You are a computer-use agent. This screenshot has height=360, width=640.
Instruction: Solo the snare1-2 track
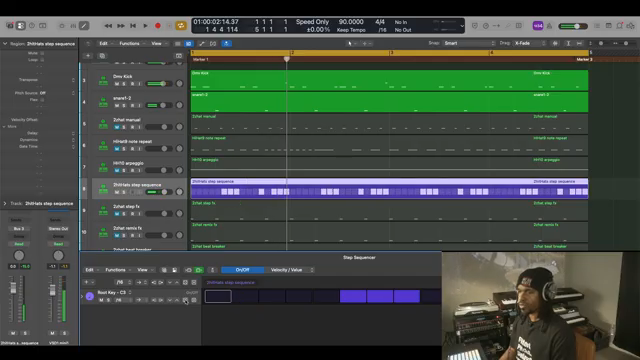click(x=124, y=105)
